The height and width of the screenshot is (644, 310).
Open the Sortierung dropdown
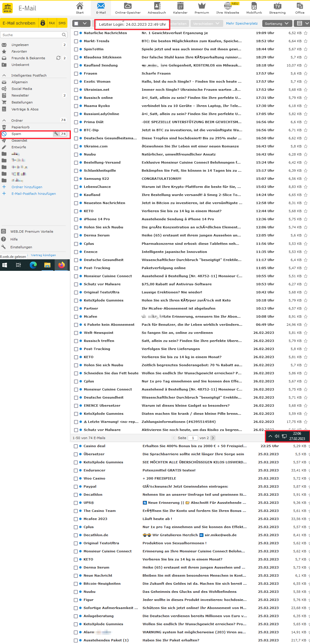coord(277,23)
